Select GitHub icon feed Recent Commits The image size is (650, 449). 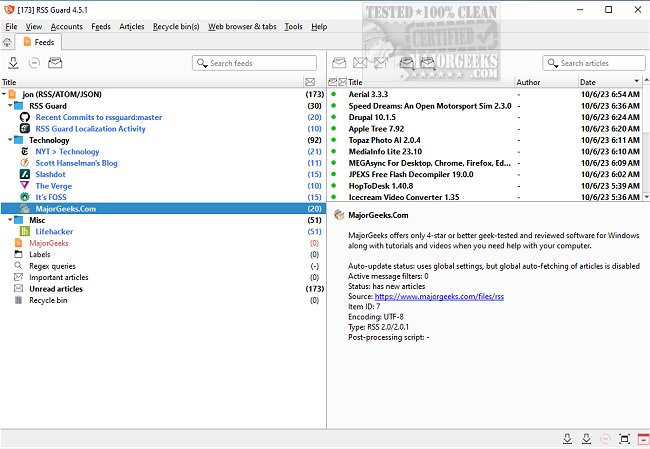point(25,117)
